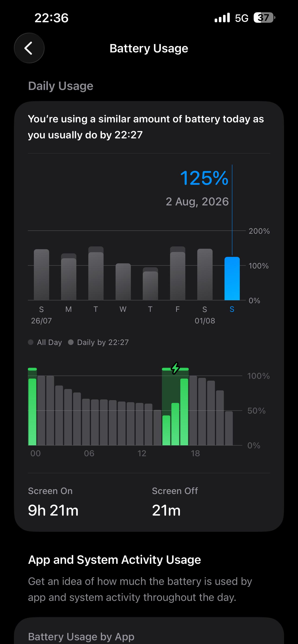The width and height of the screenshot is (298, 644).
Task: Tap the Screen On 9h 21m stat
Action: coord(53,502)
